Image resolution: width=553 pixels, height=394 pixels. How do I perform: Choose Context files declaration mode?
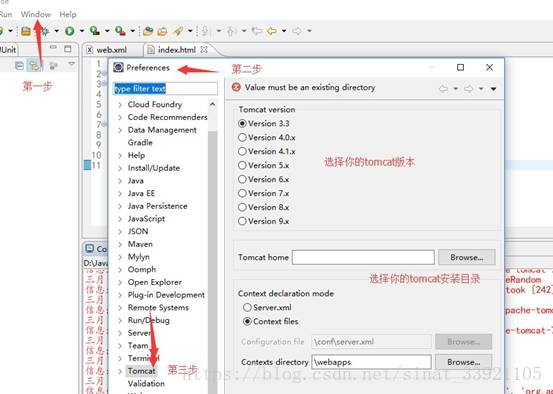[x=271, y=321]
